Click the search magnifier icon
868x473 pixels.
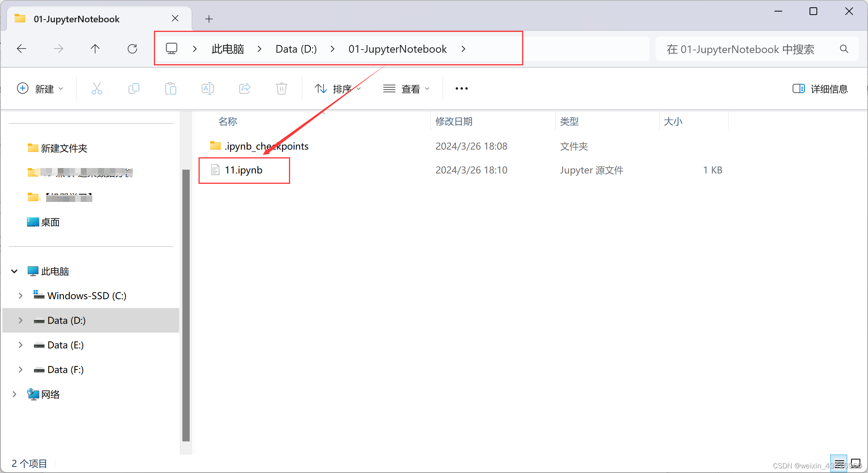[x=844, y=49]
